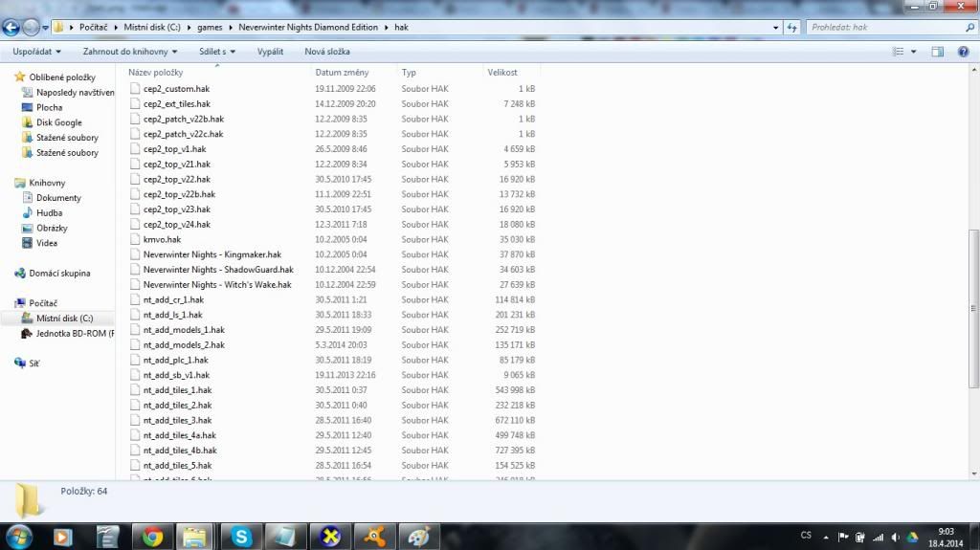Go back with the Back arrow button
980x550 pixels.
(x=11, y=28)
